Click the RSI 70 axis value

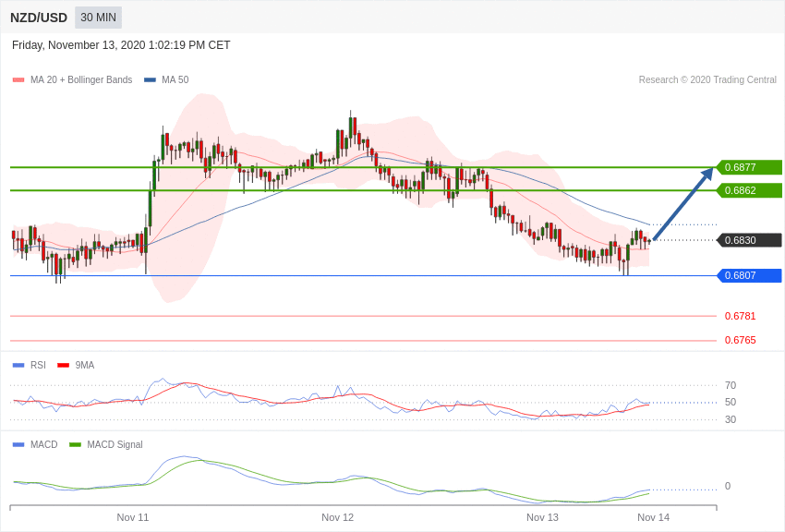pos(731,385)
